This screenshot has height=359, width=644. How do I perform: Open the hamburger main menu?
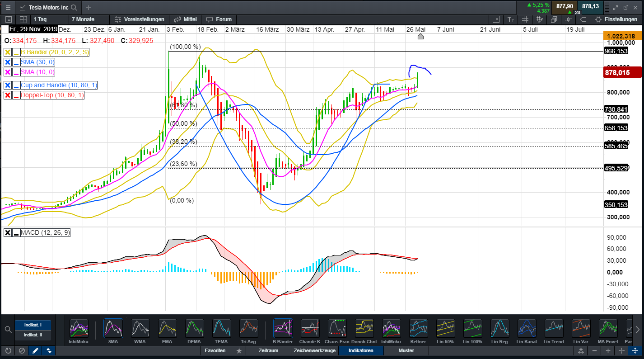8,7
